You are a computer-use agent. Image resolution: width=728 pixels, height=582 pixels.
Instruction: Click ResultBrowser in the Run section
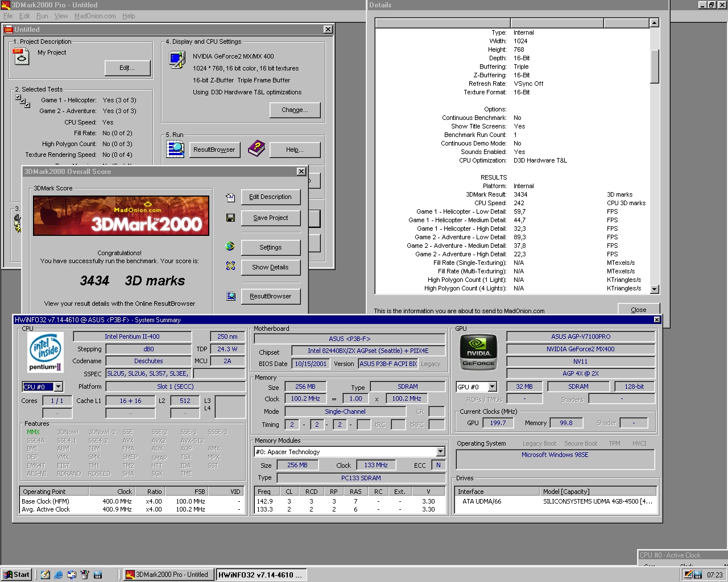tap(214, 150)
